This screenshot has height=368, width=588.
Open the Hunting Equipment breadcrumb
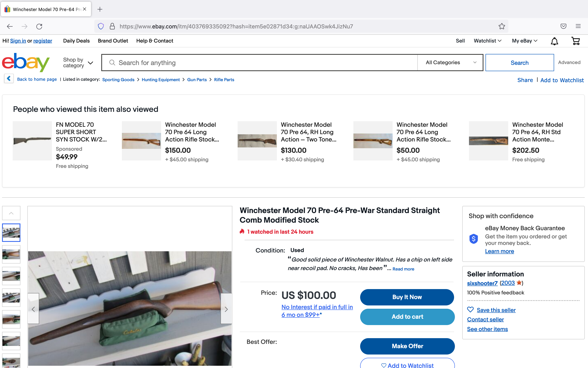161,80
